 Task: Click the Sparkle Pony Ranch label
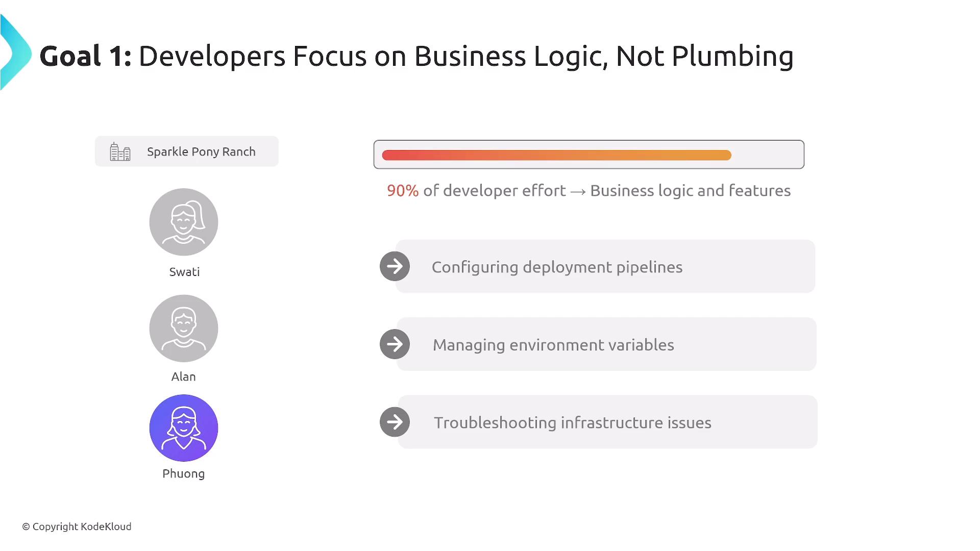pos(201,152)
